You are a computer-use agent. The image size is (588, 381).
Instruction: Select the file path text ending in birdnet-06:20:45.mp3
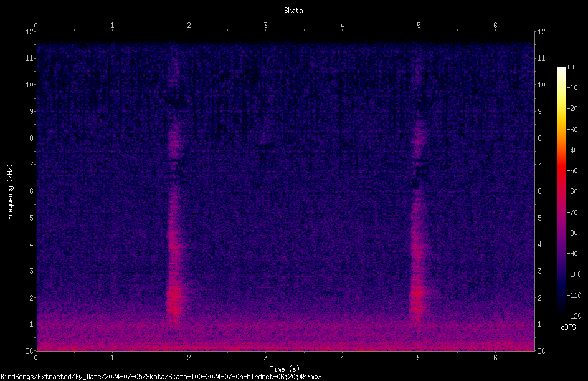[161, 377]
